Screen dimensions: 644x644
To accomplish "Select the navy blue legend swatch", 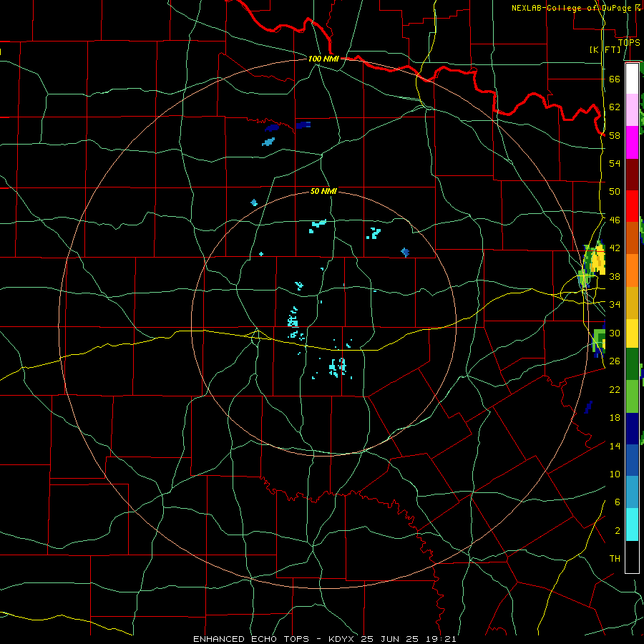I will click(x=632, y=429).
